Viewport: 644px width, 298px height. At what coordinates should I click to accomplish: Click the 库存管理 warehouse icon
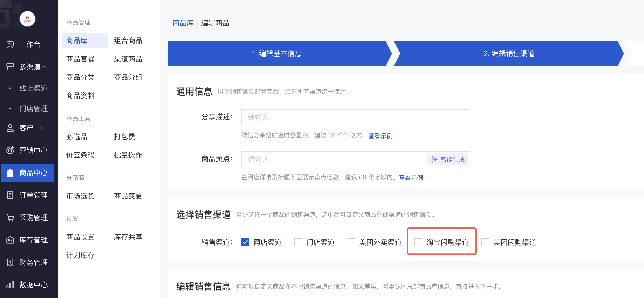pos(10,240)
